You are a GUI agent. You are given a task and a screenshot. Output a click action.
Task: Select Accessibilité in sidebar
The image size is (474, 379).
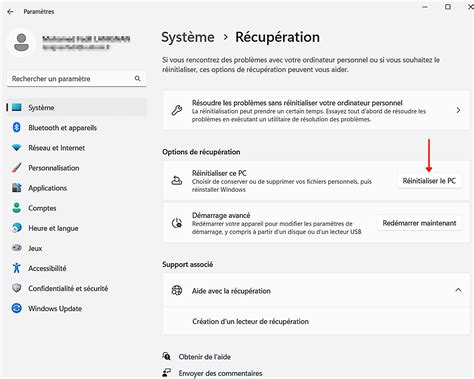point(76,268)
